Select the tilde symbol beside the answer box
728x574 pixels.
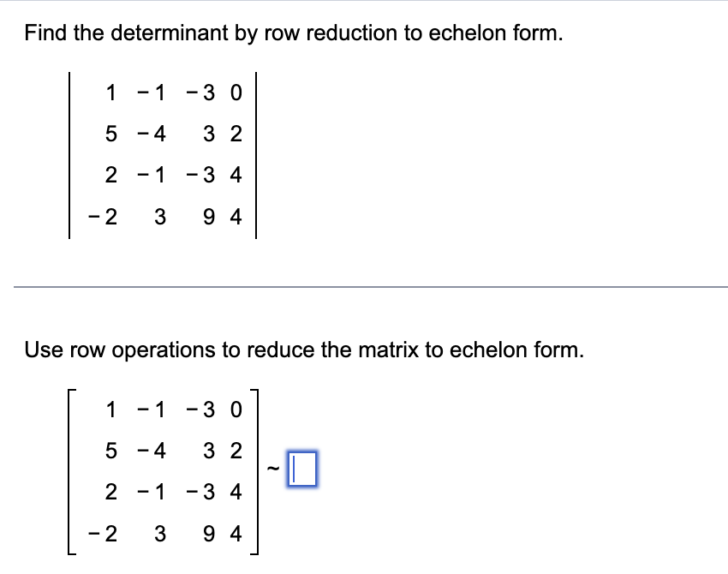[271, 469]
